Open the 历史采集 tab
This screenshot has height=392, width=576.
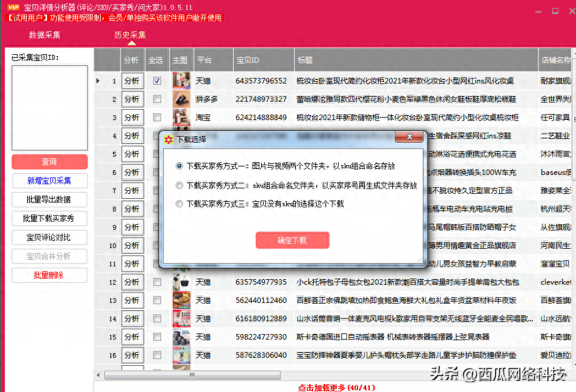pyautogui.click(x=131, y=35)
